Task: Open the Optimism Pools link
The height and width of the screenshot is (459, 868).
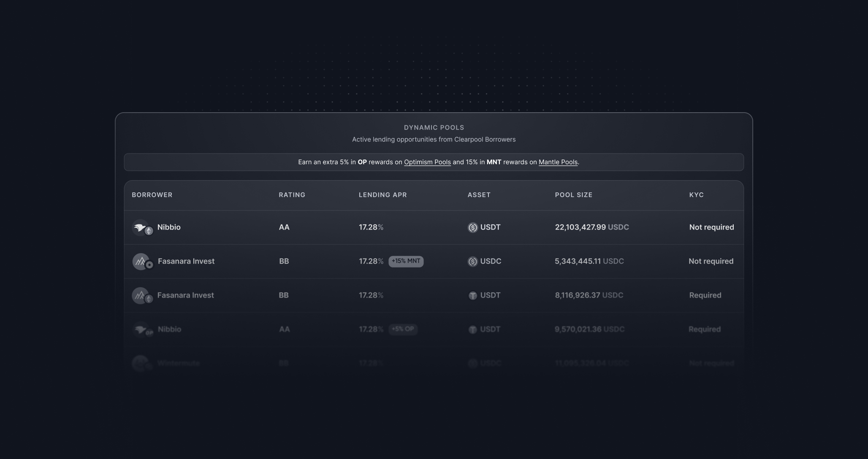Action: [427, 162]
